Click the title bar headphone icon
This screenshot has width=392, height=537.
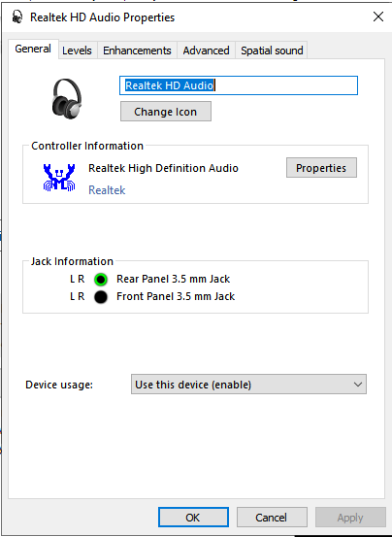click(17, 17)
